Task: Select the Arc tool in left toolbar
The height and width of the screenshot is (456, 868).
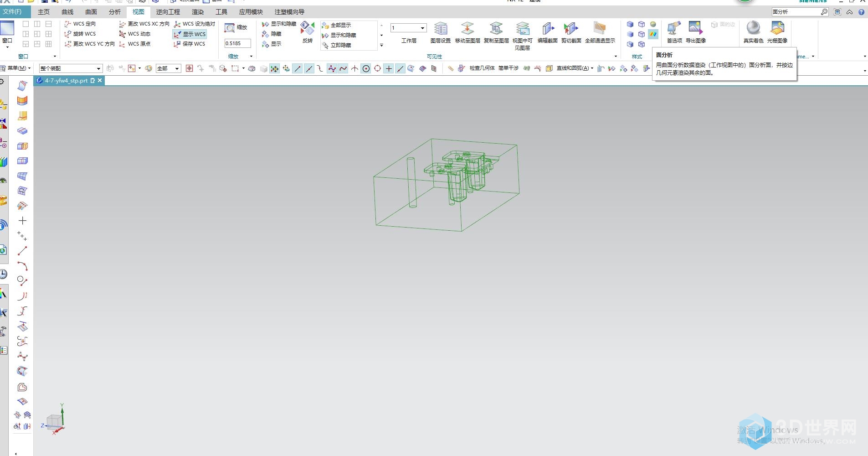Action: click(x=22, y=266)
